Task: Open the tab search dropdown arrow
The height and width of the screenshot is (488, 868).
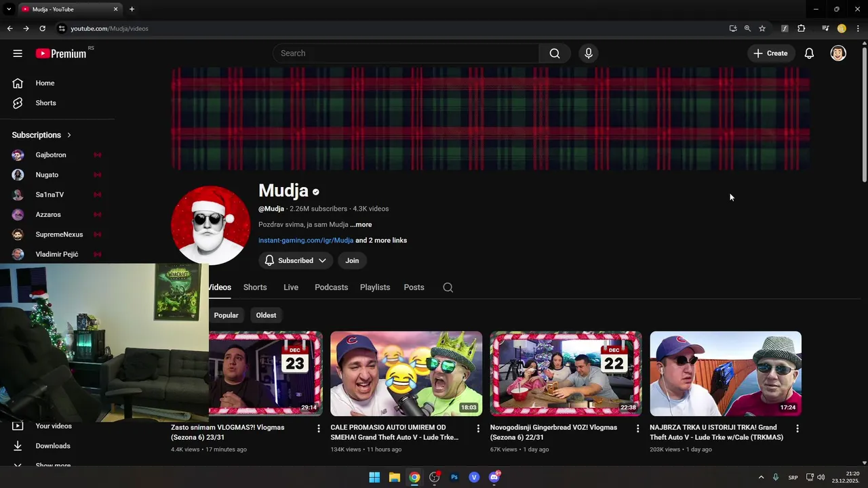Action: coord(9,9)
